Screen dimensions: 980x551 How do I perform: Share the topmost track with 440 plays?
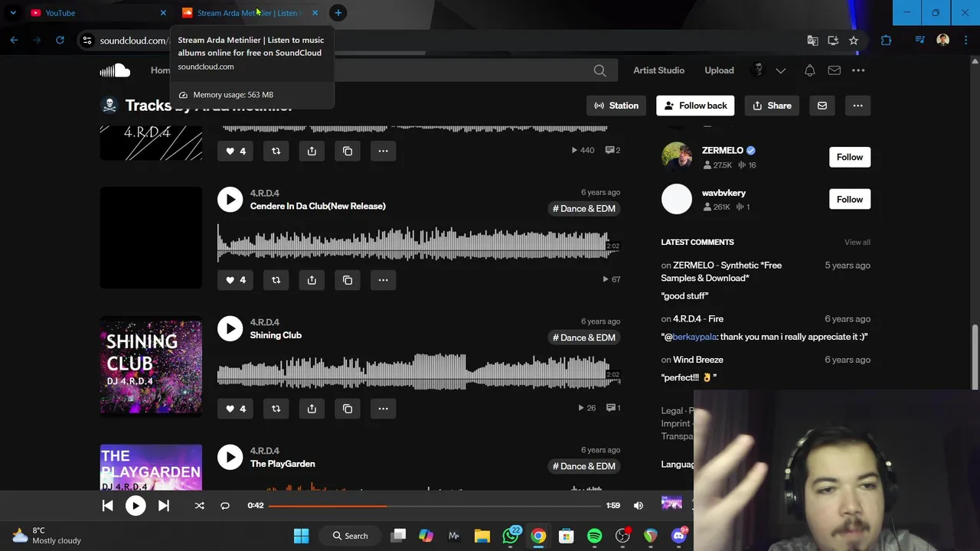(312, 151)
